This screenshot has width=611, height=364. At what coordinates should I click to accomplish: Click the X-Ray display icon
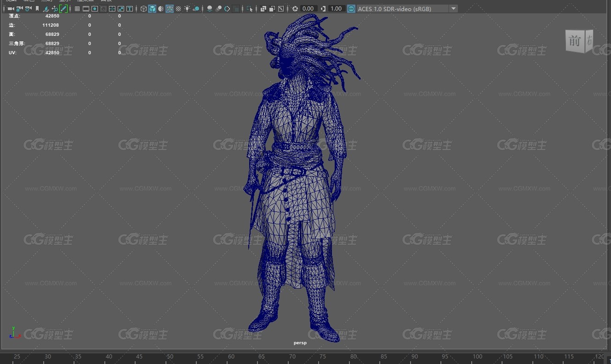263,9
